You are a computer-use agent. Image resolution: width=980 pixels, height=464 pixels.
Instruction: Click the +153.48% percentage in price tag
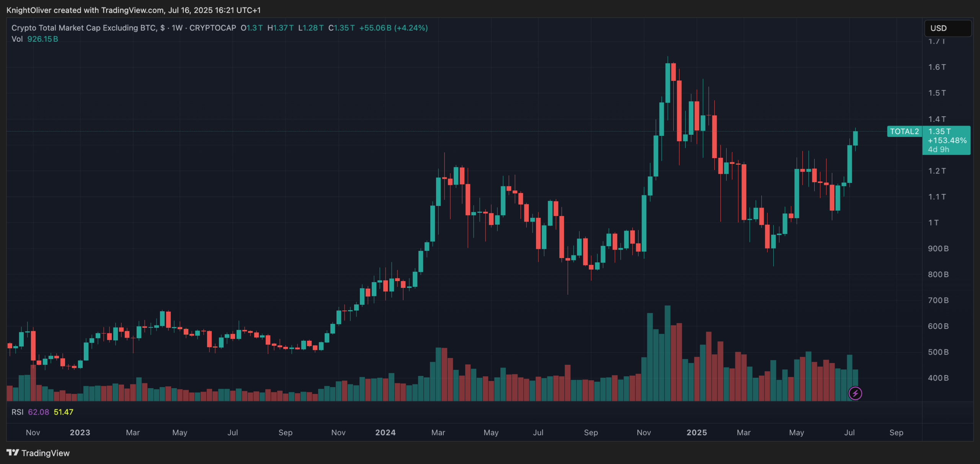point(947,141)
